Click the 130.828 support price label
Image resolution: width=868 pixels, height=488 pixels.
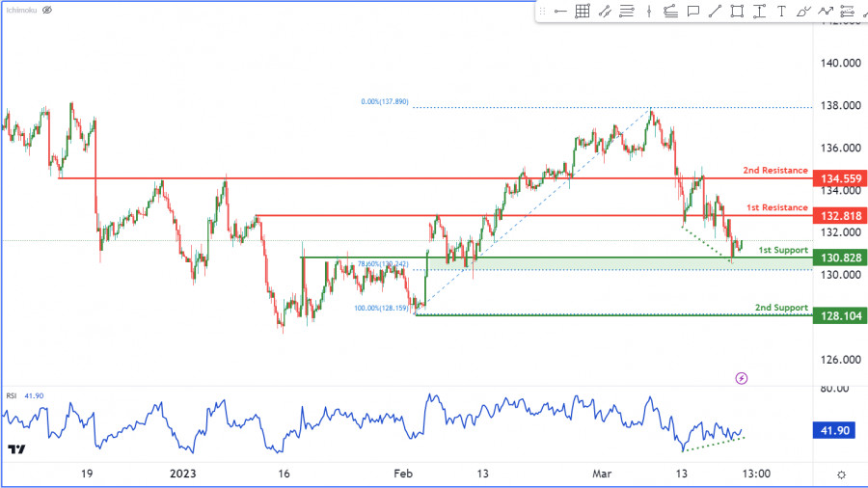[840, 258]
